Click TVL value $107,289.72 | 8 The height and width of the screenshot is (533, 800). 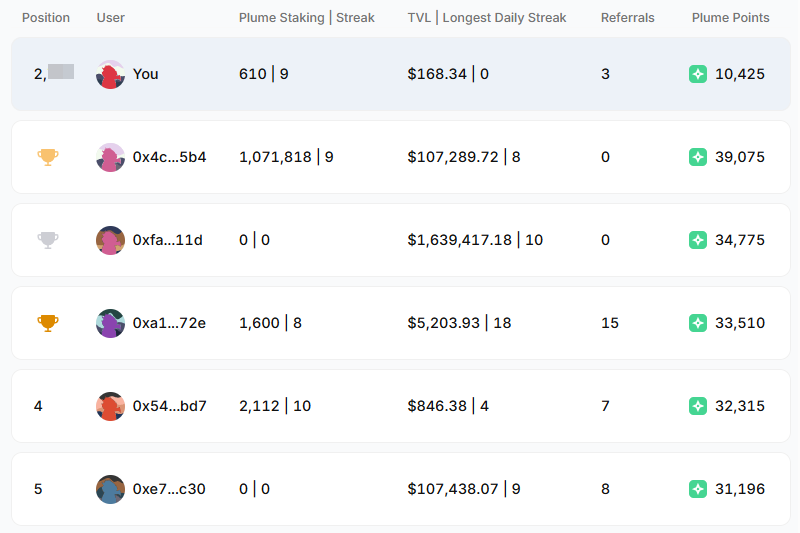pos(464,157)
